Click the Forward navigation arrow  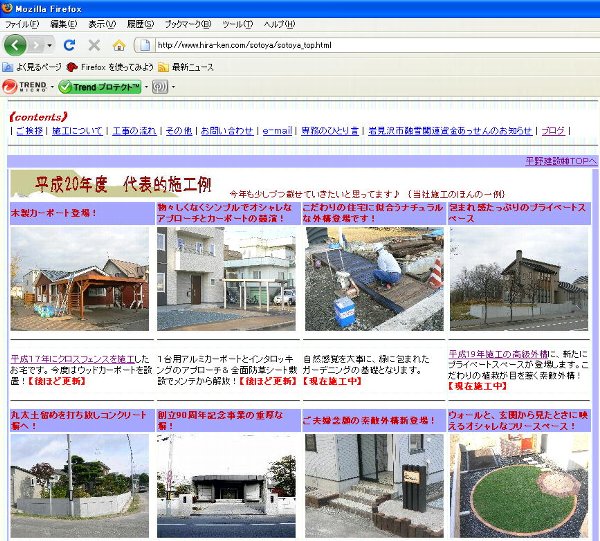pyautogui.click(x=36, y=45)
